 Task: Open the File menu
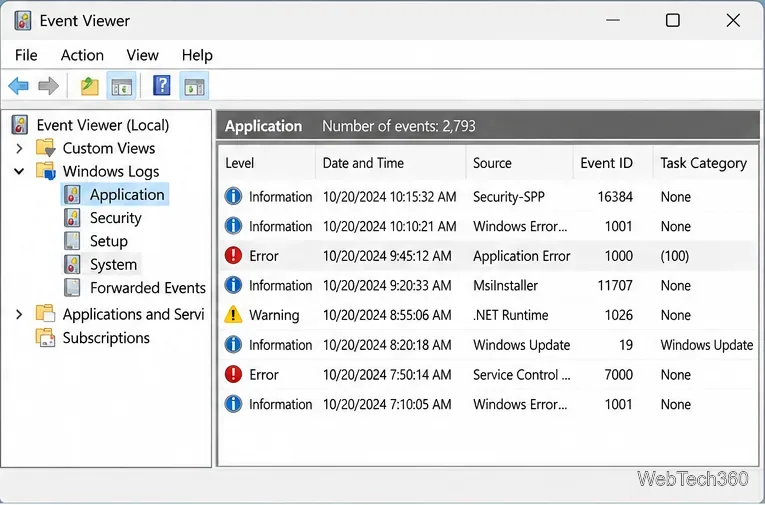pyautogui.click(x=26, y=55)
